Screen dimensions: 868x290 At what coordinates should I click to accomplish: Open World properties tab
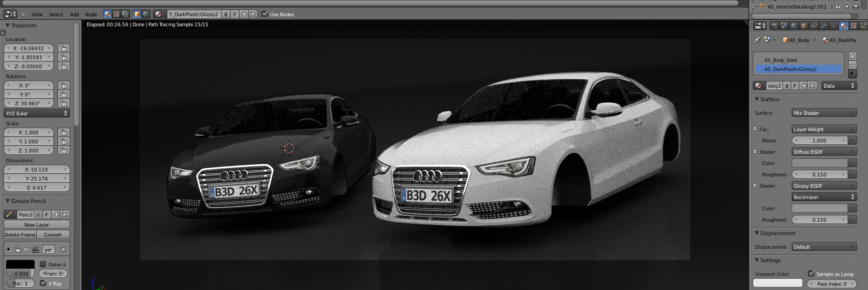(794, 26)
